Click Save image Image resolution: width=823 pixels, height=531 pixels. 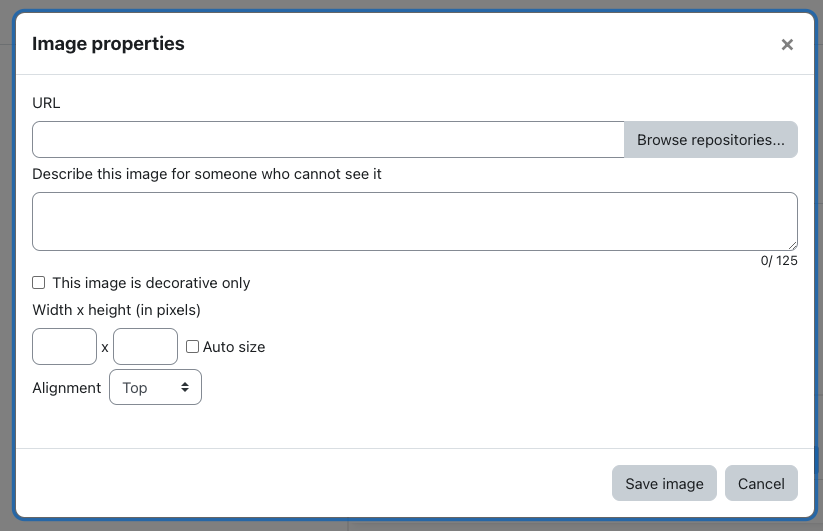[x=664, y=483]
